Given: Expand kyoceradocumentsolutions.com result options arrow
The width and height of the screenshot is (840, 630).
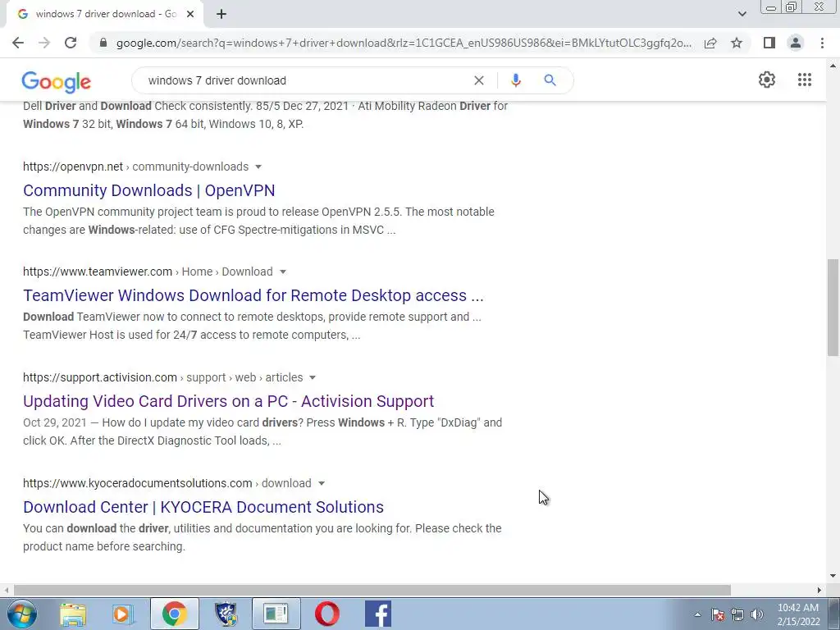Looking at the screenshot, I should pos(322,483).
